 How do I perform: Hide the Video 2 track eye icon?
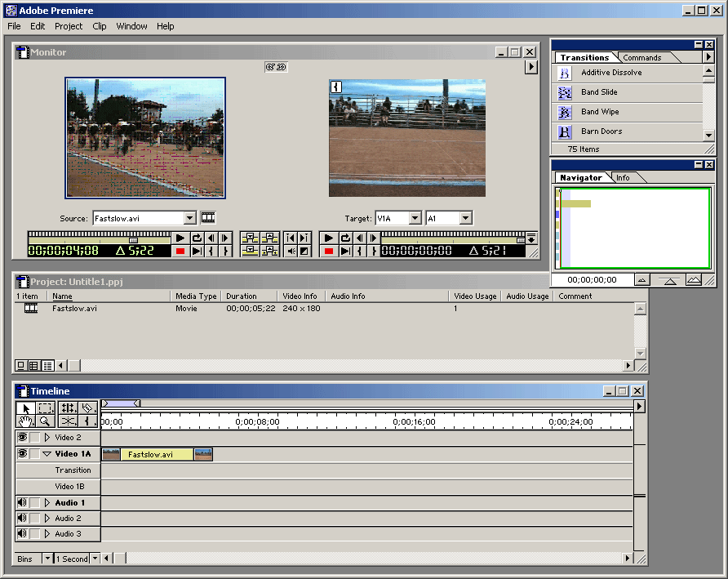click(x=22, y=437)
